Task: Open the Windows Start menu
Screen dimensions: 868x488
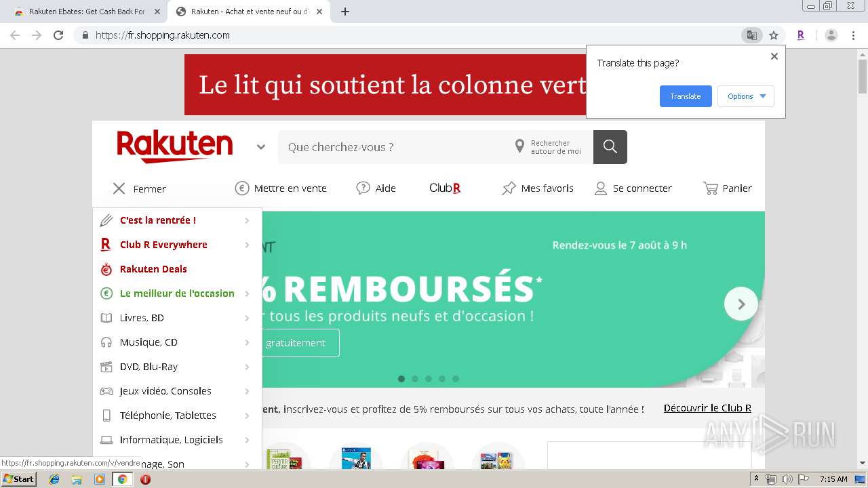Action: 19,479
